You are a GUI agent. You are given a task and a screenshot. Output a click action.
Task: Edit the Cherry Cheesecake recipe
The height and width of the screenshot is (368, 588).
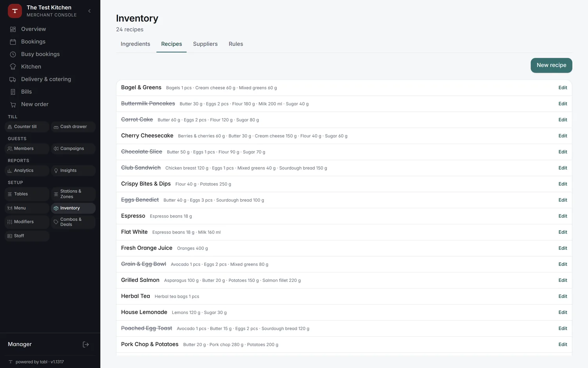pos(563,136)
